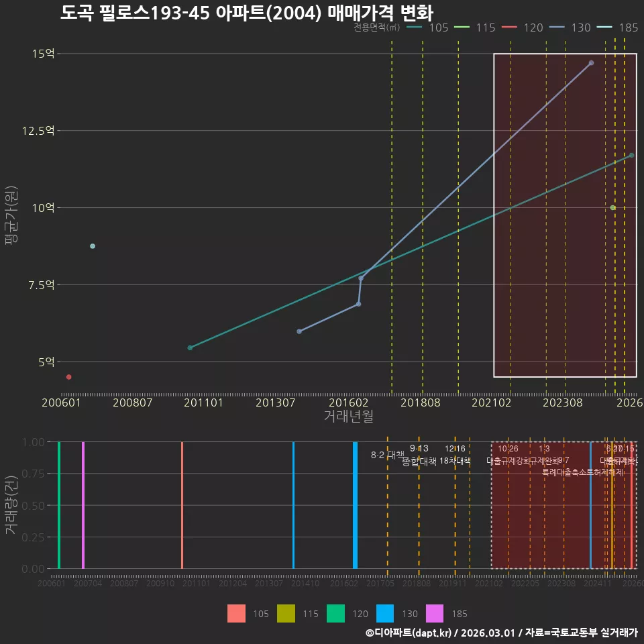644x644 pixels.
Task: Click the 12·16 18차대책 annotation label
Action: (455, 455)
